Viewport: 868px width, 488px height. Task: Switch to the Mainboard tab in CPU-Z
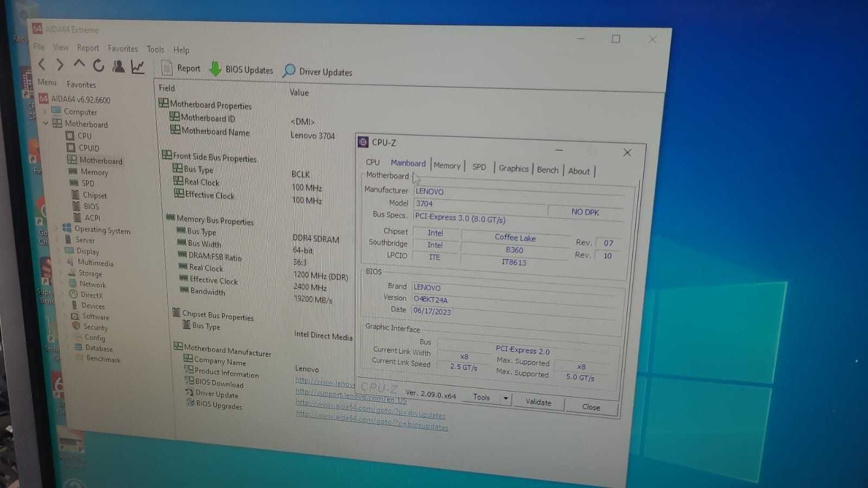[408, 163]
